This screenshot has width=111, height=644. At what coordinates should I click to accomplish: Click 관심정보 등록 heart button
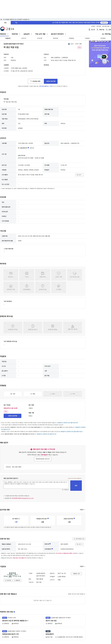point(35,81)
